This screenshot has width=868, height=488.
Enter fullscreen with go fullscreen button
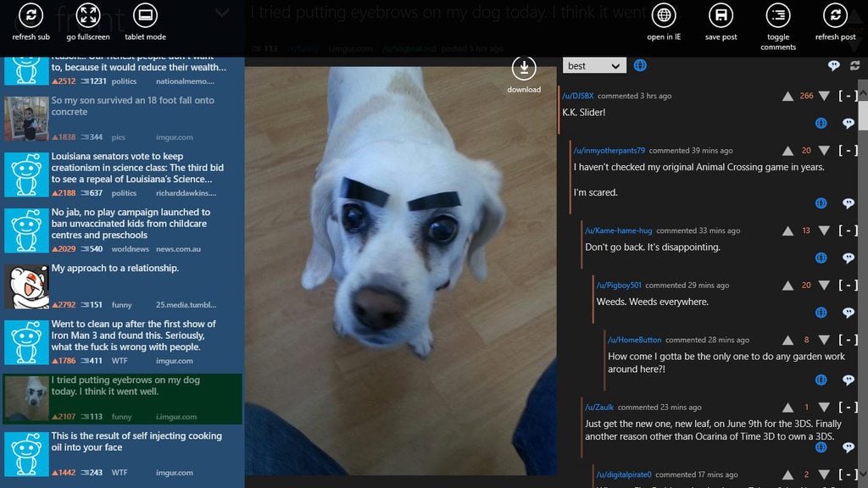click(x=88, y=16)
